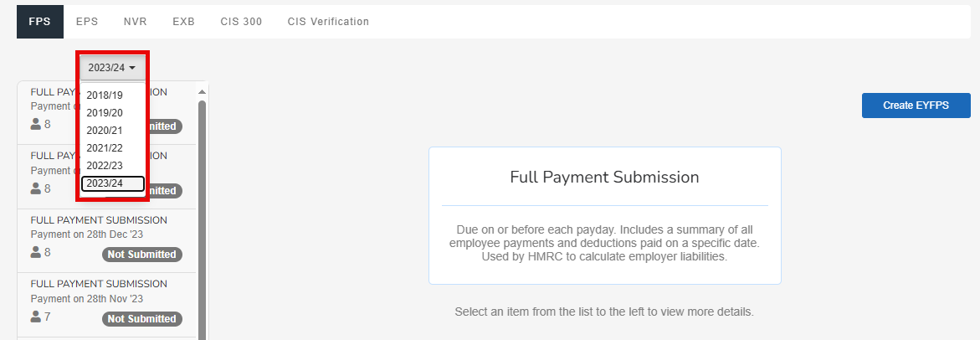Choose the 2019/20 tax year option
Viewport: 980px width, 340px height.
tap(105, 113)
